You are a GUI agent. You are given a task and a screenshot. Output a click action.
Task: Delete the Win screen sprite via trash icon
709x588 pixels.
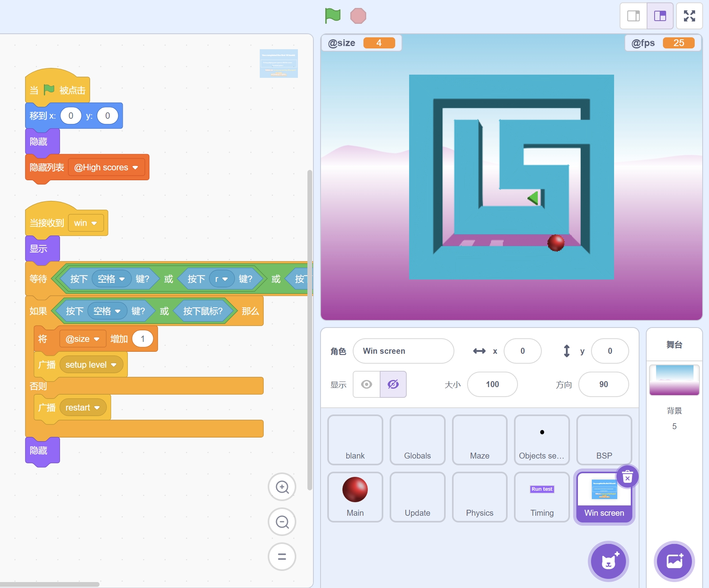tap(627, 476)
